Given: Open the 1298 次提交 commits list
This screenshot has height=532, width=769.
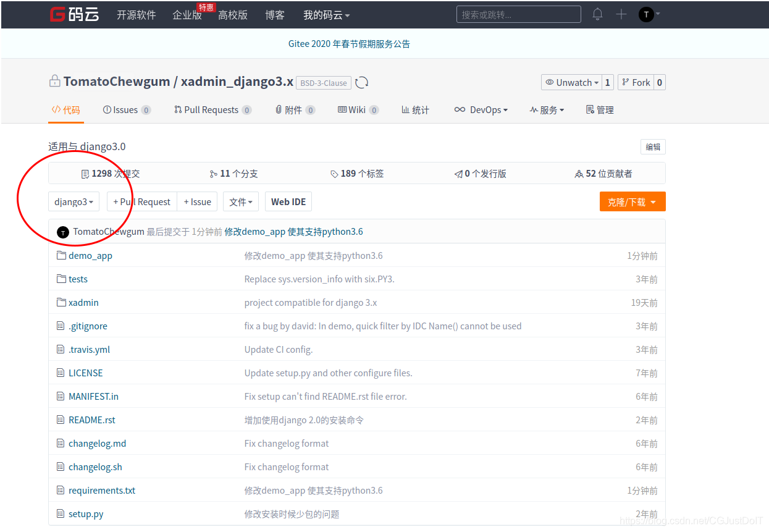Looking at the screenshot, I should pyautogui.click(x=111, y=174).
